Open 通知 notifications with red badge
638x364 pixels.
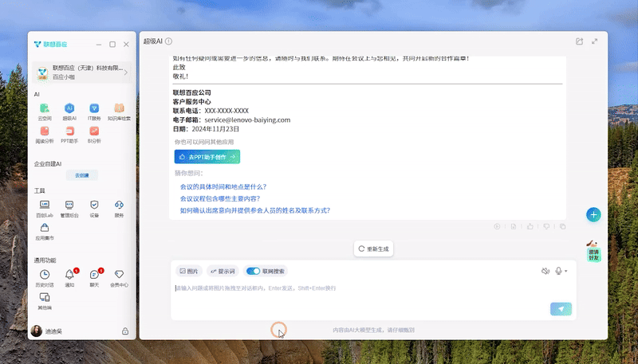[69, 278]
